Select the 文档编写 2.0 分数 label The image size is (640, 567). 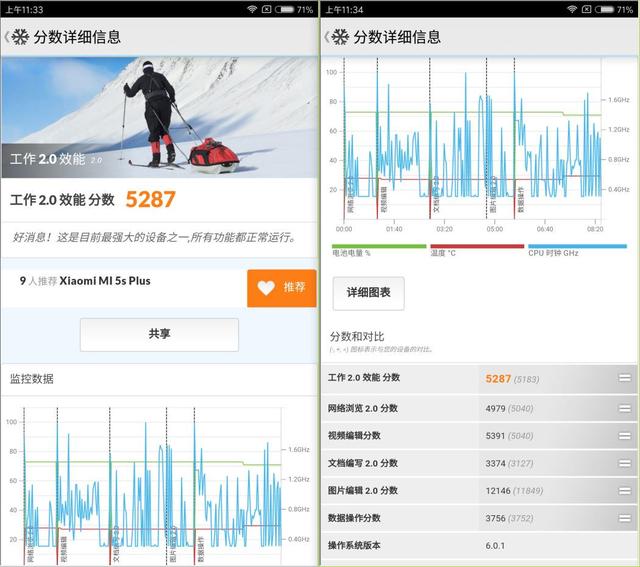click(363, 463)
